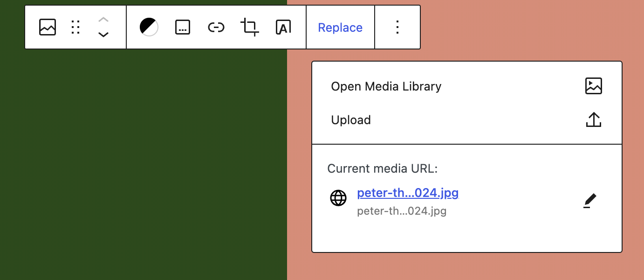Choose Upload from the replace menu
Screen dimensions: 644x280
351,119
